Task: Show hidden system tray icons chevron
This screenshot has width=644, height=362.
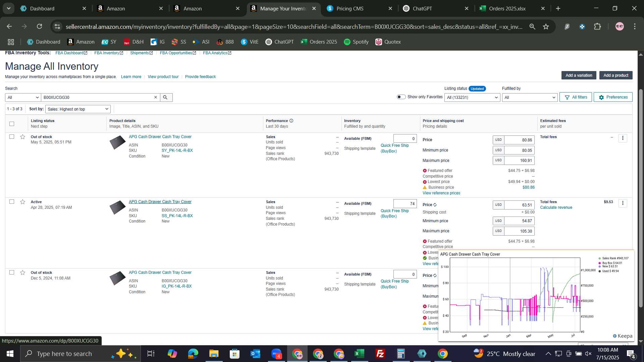Action: 548,354
